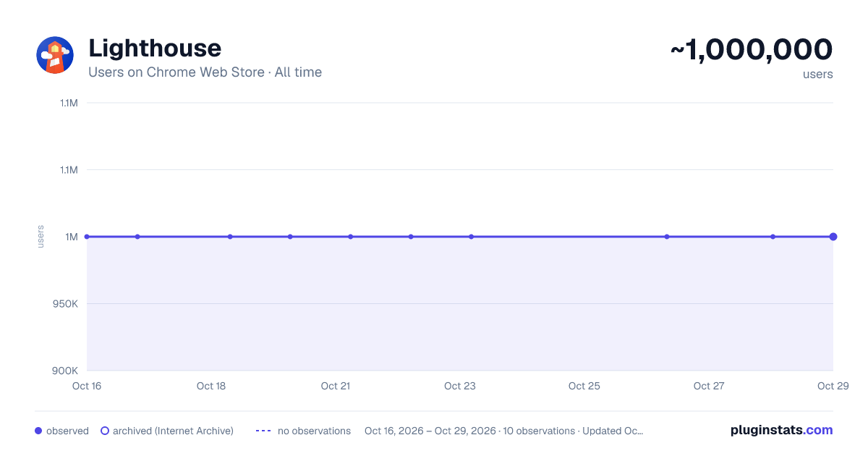Open the pluginstats.com link

pos(782,430)
